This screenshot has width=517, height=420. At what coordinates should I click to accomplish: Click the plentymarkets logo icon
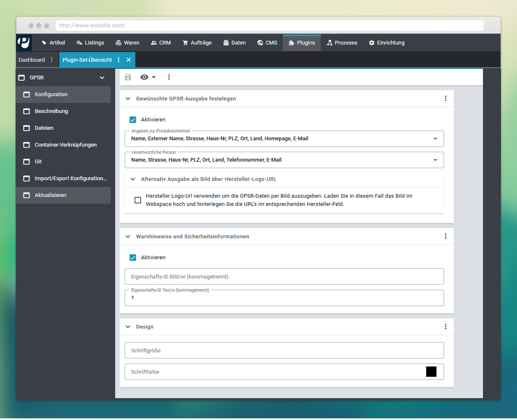(24, 42)
